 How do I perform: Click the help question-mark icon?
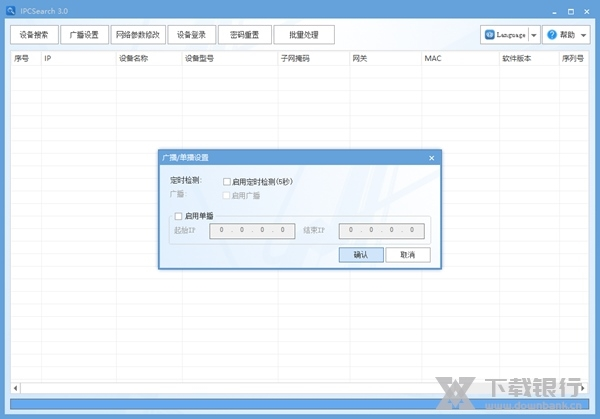coord(551,35)
